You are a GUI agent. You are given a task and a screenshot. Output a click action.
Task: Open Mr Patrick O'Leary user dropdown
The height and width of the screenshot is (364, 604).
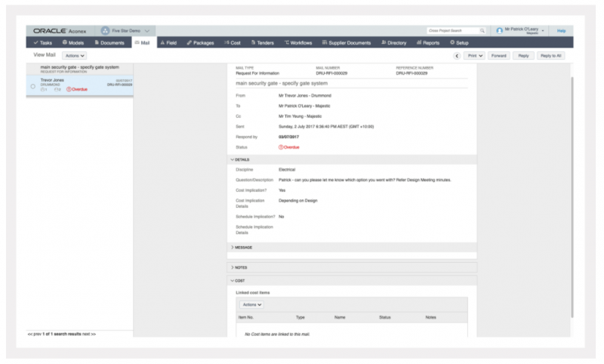[543, 30]
